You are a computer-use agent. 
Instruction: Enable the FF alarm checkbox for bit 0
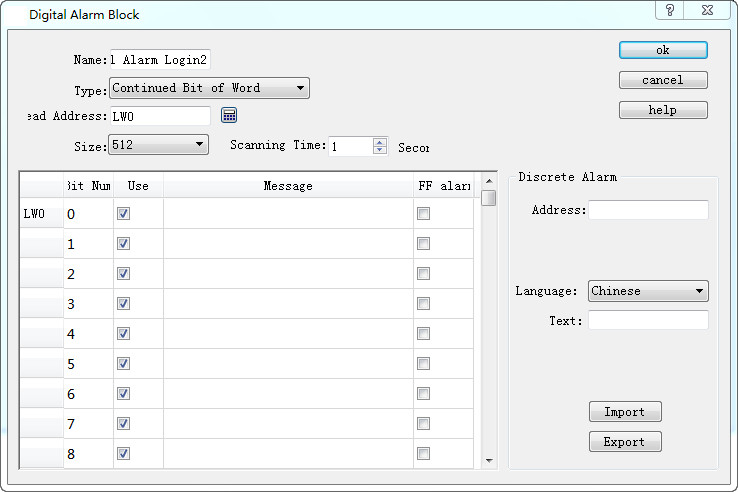423,214
